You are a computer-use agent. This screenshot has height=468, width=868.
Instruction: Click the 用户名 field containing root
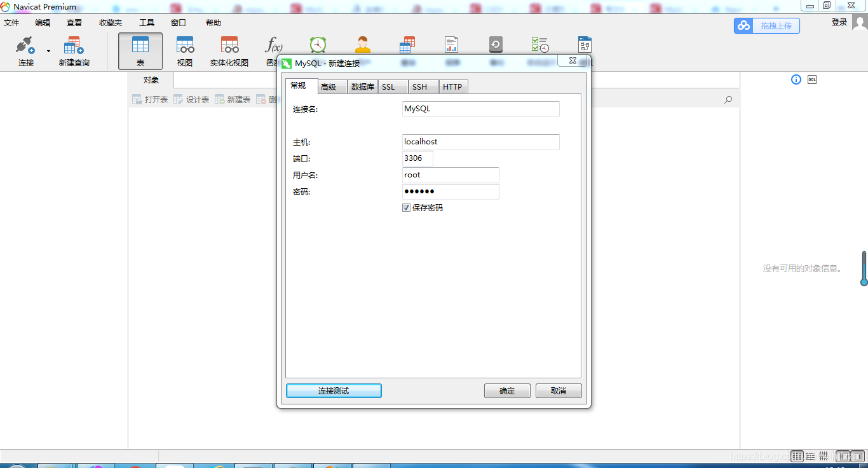click(451, 175)
